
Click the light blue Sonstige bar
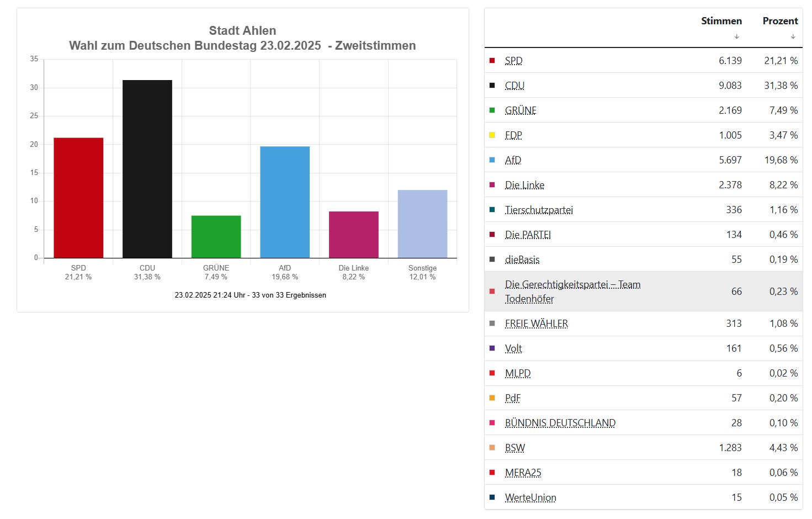[422, 224]
